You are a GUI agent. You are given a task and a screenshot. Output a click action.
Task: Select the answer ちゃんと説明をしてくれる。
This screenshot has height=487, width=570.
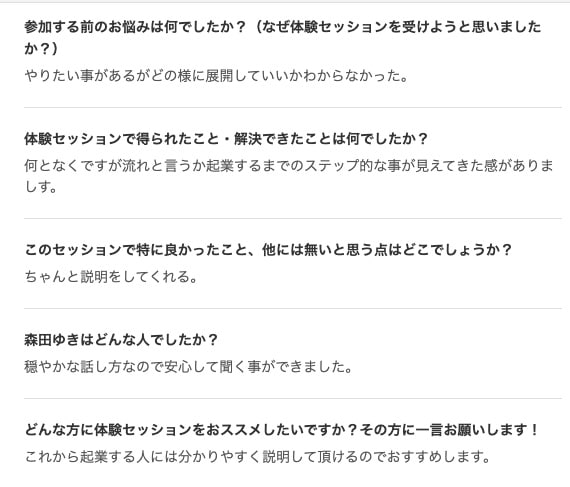click(x=111, y=277)
